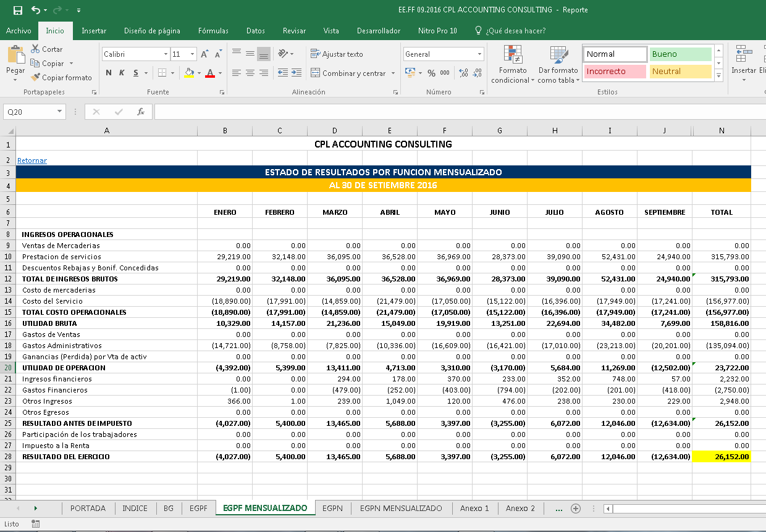Click Copiar icon in clipboard group
The image size is (766, 532).
35,63
